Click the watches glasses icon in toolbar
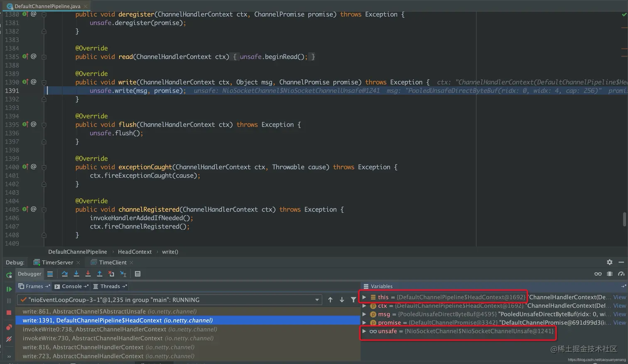The image size is (628, 364). click(x=598, y=274)
